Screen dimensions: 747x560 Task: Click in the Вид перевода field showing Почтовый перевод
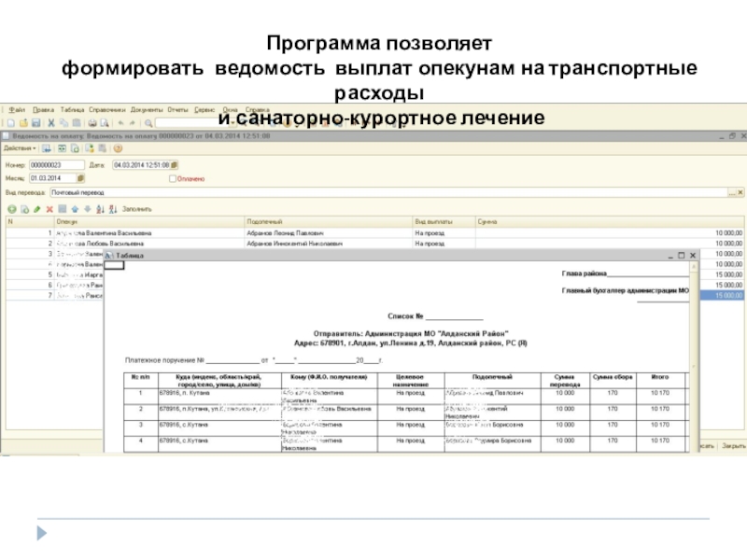[x=388, y=192]
